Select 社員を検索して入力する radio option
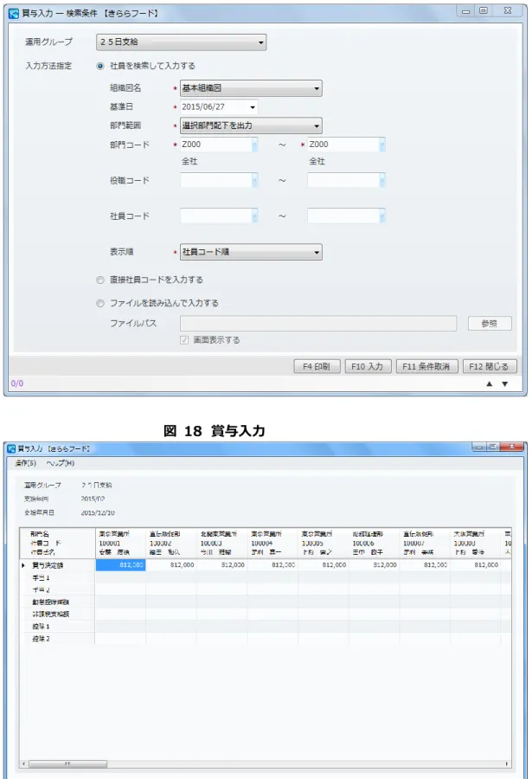The image size is (532, 779). [100, 66]
